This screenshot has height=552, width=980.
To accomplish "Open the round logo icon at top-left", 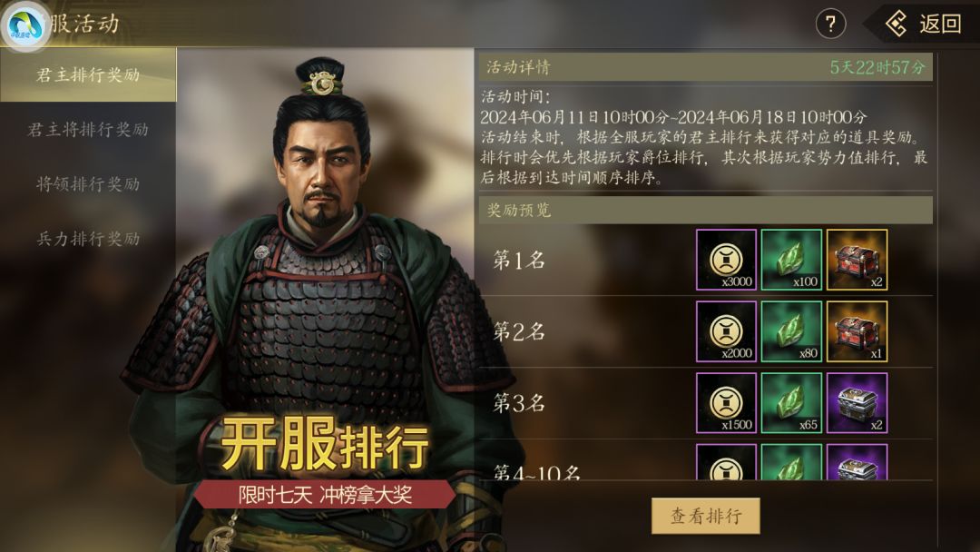I will pyautogui.click(x=25, y=25).
